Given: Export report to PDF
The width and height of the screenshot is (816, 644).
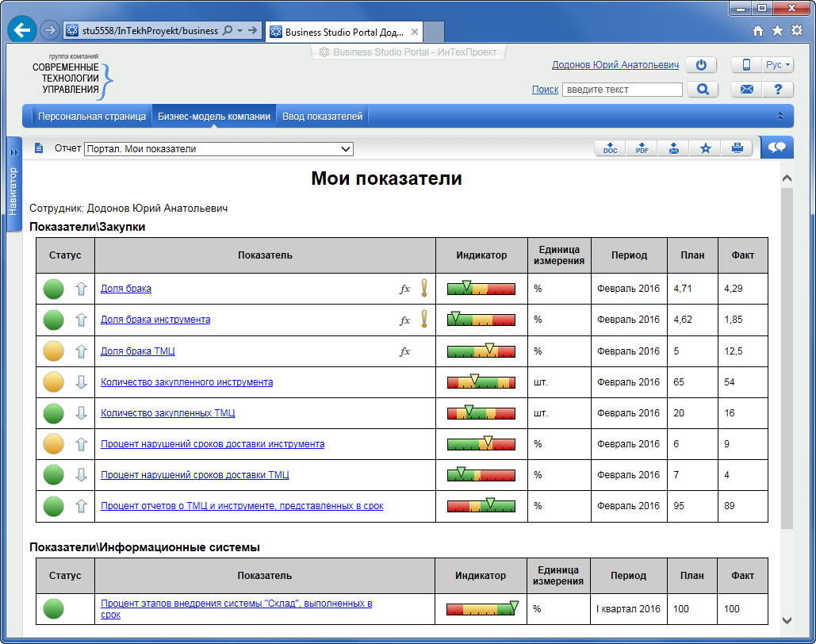Looking at the screenshot, I should pyautogui.click(x=642, y=148).
